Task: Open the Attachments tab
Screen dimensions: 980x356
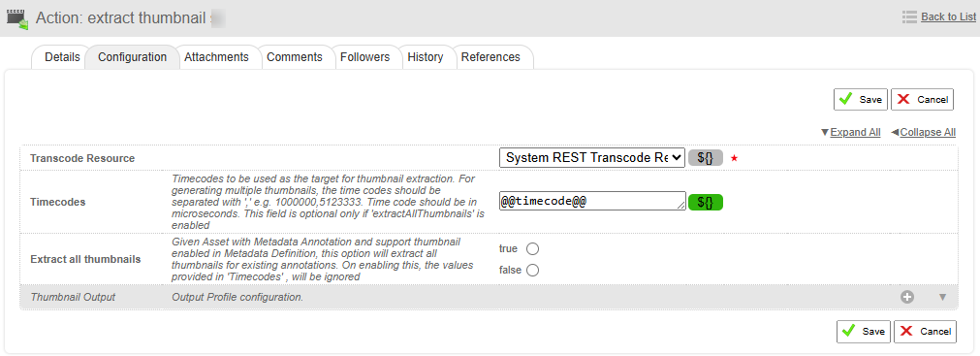Action: (x=216, y=57)
